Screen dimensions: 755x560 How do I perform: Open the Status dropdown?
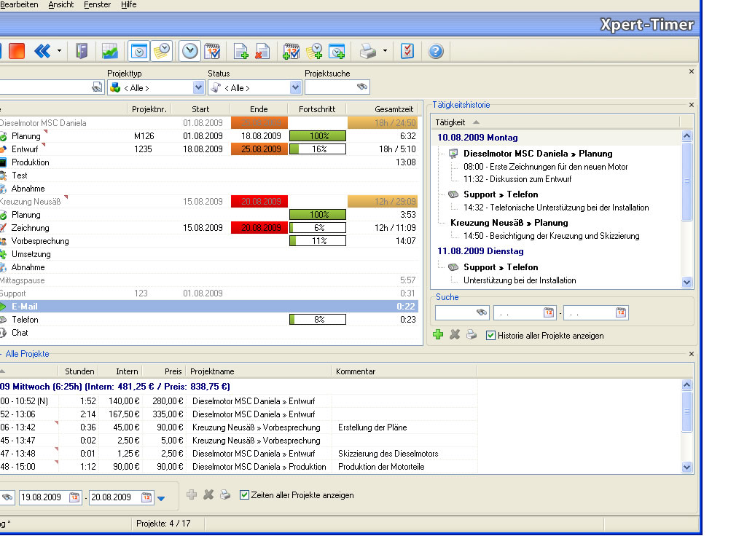pyautogui.click(x=295, y=87)
